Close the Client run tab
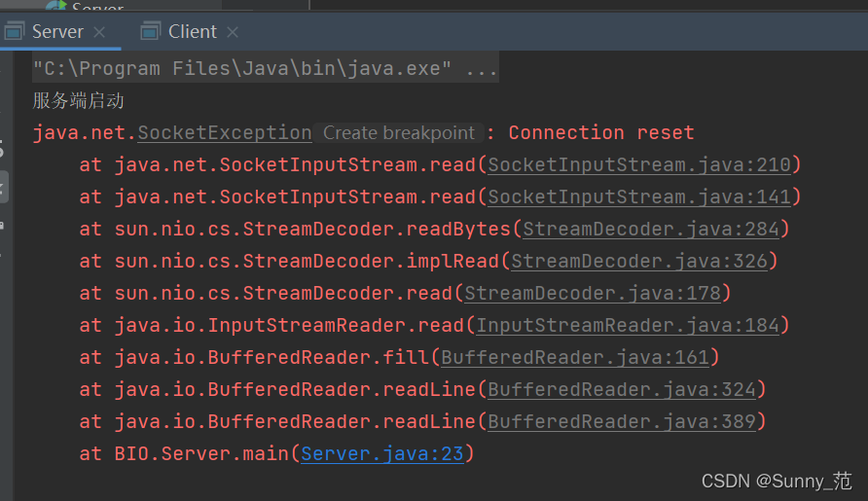The height and width of the screenshot is (501, 868). tap(233, 32)
